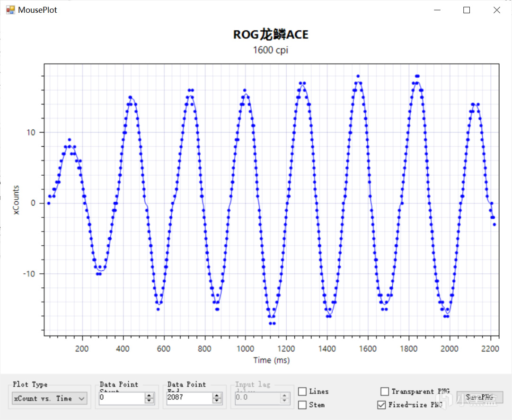
Task: Click the plot title ROG龙鳞ACE
Action: tap(271, 35)
